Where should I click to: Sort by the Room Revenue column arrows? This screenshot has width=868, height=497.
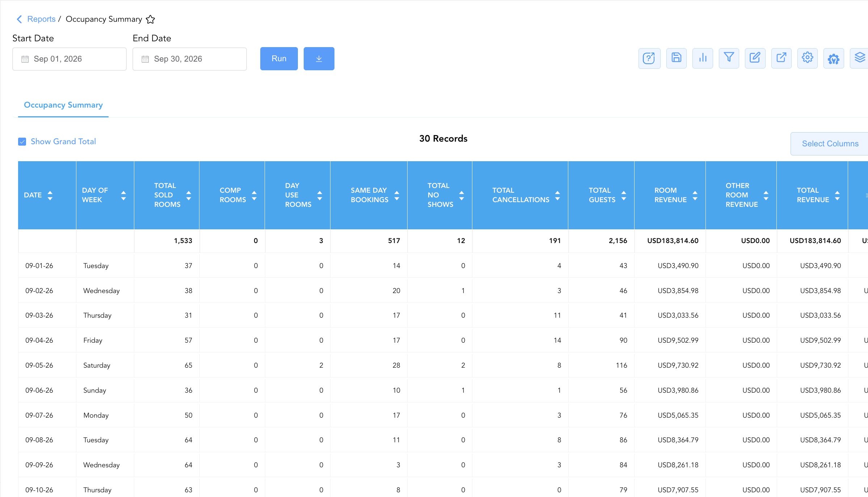(695, 195)
